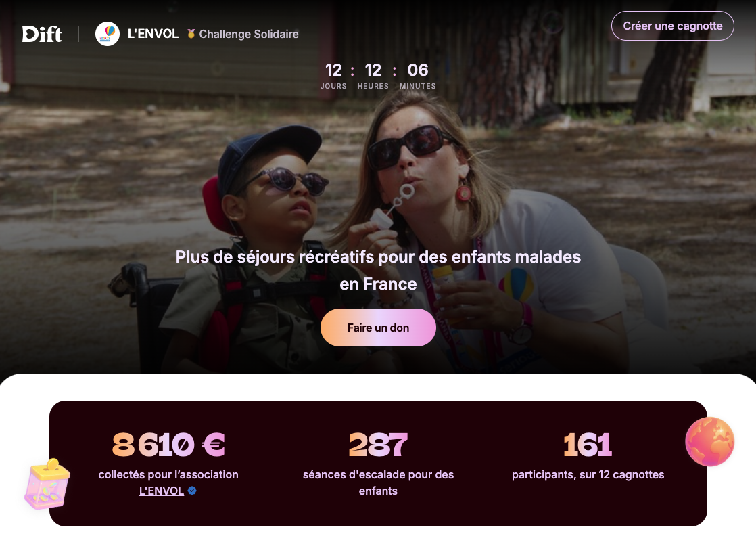
Task: Click the Dift logo
Action: [x=42, y=34]
